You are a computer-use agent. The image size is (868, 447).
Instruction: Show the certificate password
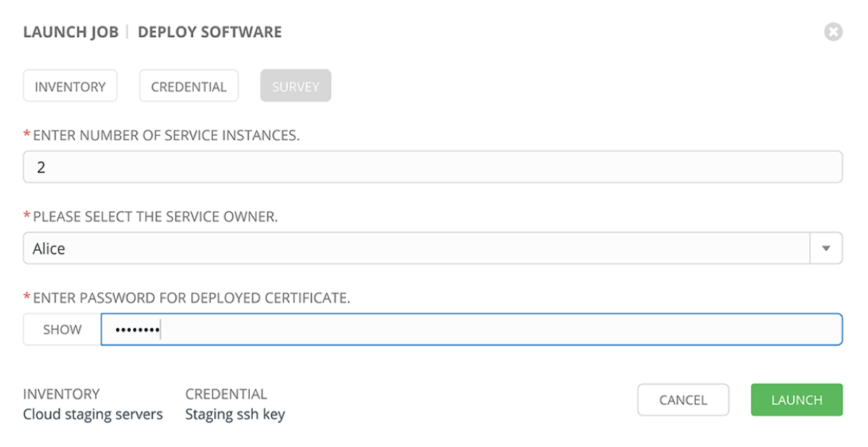62,329
